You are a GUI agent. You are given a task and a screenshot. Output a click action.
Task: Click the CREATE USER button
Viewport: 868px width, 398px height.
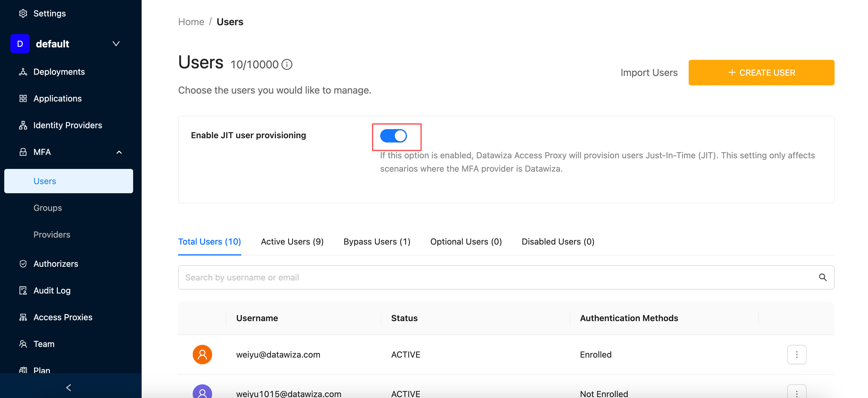click(762, 72)
